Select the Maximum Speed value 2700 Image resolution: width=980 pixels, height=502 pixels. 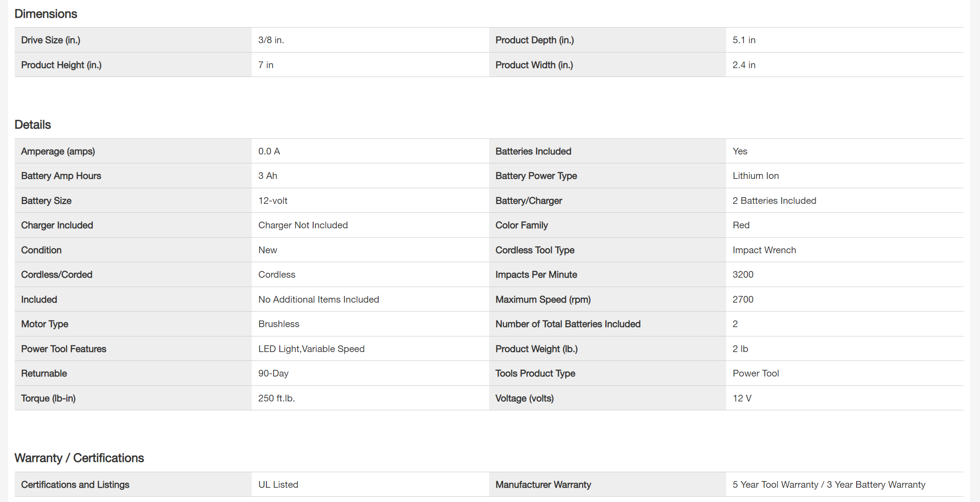pyautogui.click(x=743, y=300)
